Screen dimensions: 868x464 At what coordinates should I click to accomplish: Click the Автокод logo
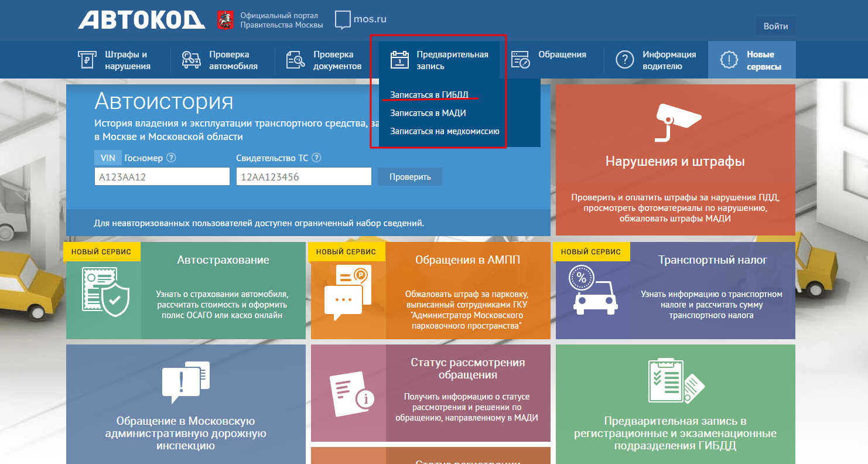[142, 19]
